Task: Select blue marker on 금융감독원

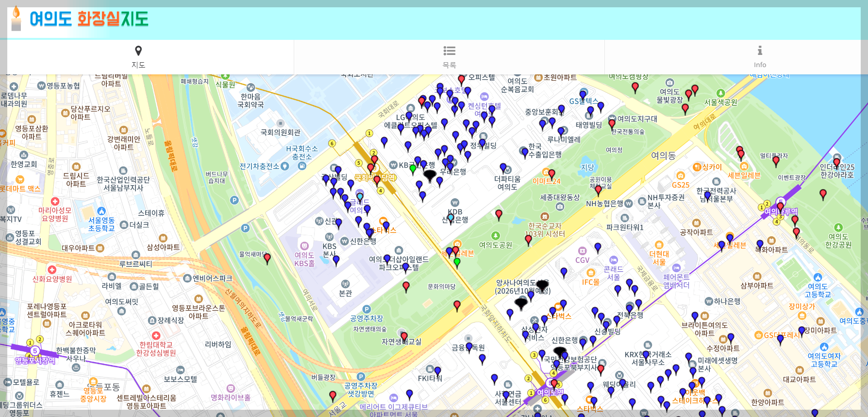Action: tap(469, 347)
